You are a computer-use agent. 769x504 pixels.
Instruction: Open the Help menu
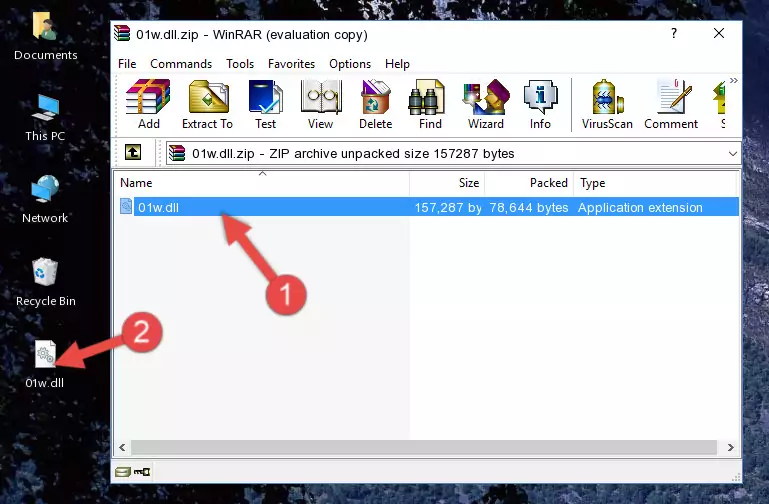397,64
